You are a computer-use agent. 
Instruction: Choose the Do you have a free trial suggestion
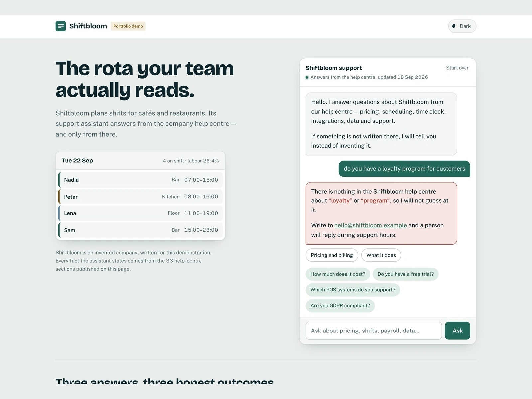coord(406,274)
